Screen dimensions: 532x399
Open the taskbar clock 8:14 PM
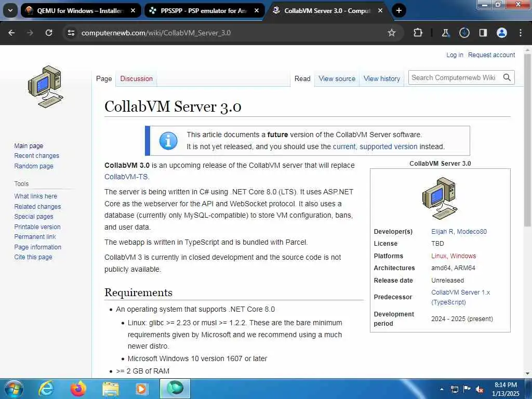click(x=506, y=389)
